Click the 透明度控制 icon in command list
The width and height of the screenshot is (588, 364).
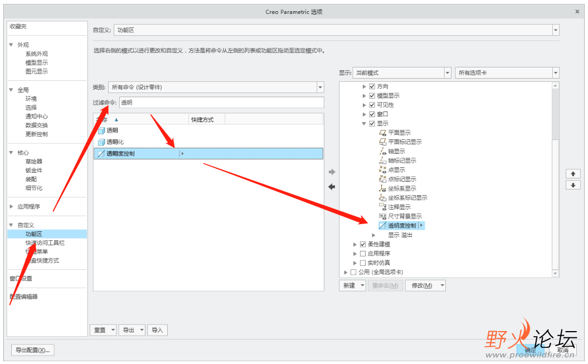click(101, 154)
